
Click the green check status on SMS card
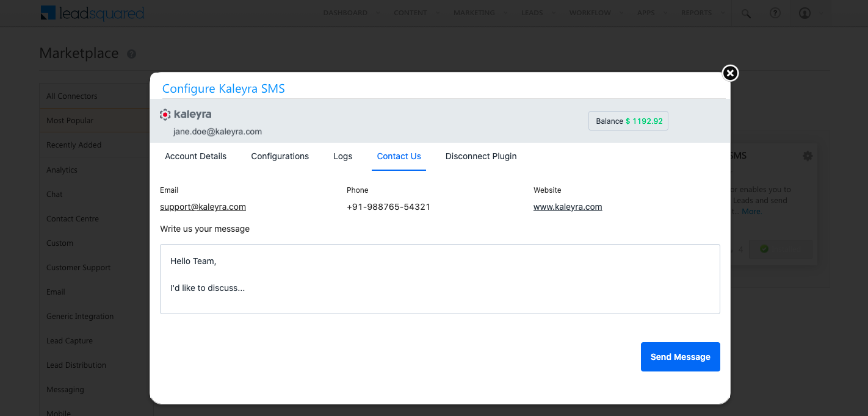764,249
